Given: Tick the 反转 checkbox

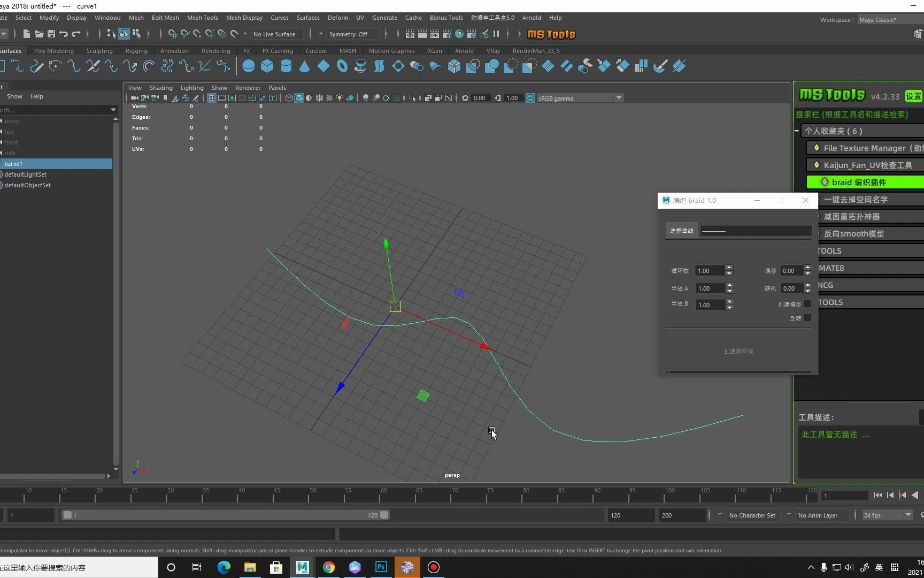Looking at the screenshot, I should (807, 318).
